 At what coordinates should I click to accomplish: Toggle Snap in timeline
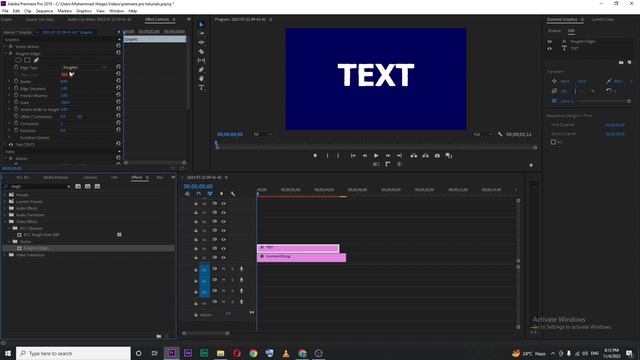(x=198, y=194)
